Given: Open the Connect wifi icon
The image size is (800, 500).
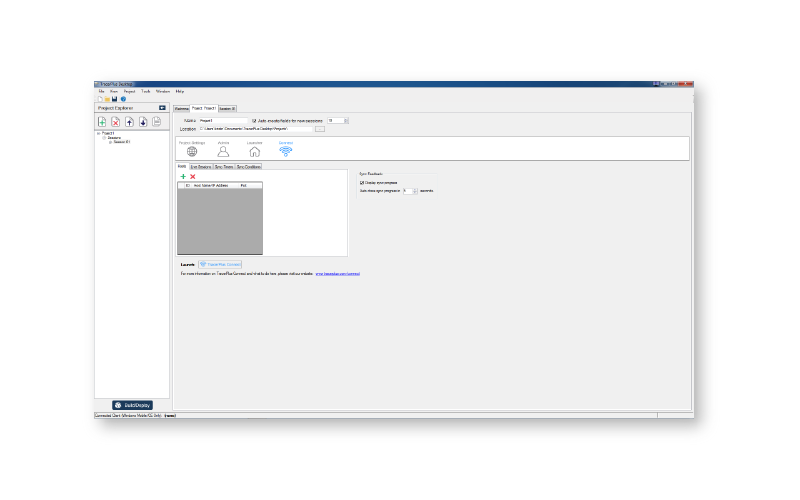Looking at the screenshot, I should pos(286,151).
